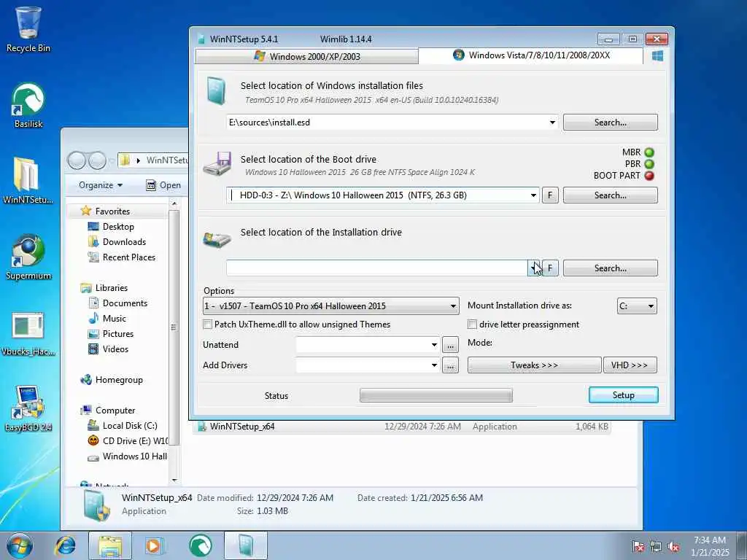Open network icon in system tray
Screen dimensions: 747x560
pyautogui.click(x=656, y=546)
